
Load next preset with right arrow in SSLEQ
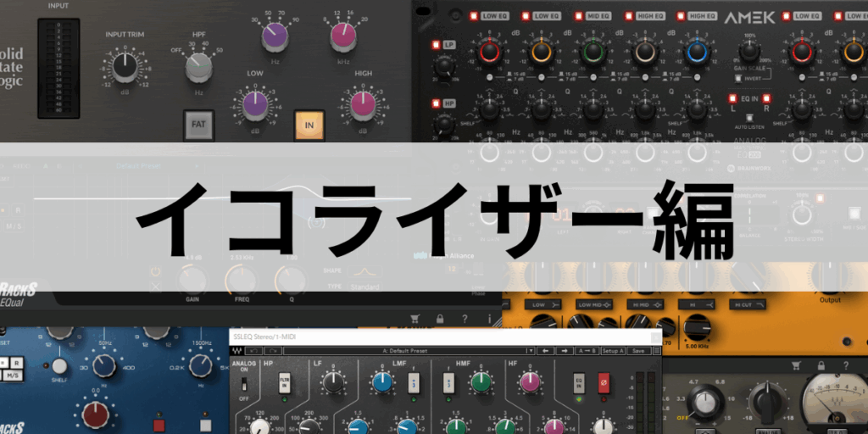pyautogui.click(x=563, y=350)
